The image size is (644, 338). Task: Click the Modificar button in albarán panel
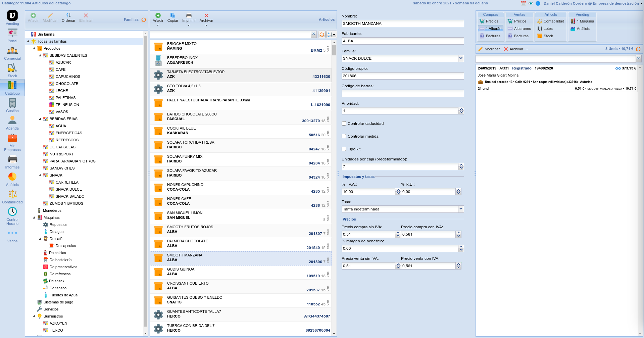pyautogui.click(x=489, y=49)
